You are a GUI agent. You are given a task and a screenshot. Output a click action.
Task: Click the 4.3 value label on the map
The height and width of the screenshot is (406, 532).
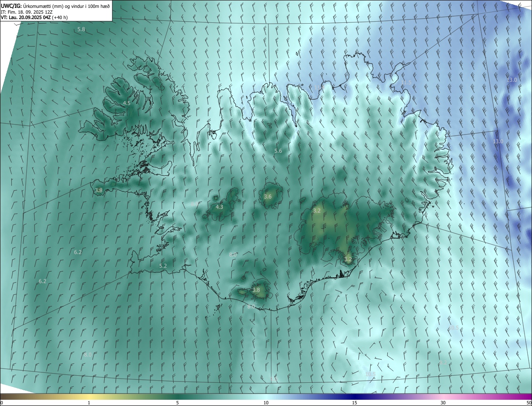219,207
